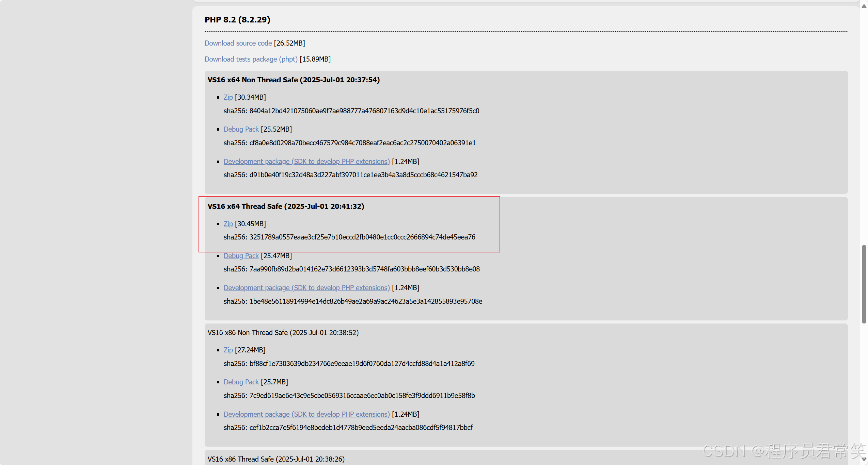Open Development package under x64 Non Thread Safe
This screenshot has height=465, width=868.
click(x=306, y=162)
